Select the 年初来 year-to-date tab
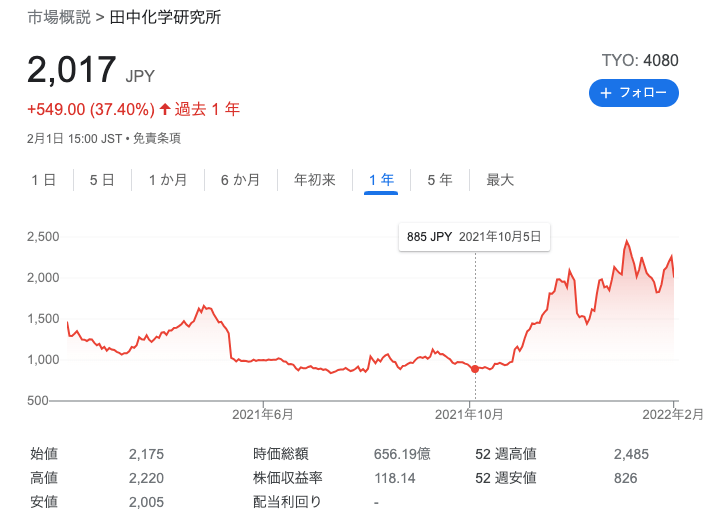 coord(315,180)
